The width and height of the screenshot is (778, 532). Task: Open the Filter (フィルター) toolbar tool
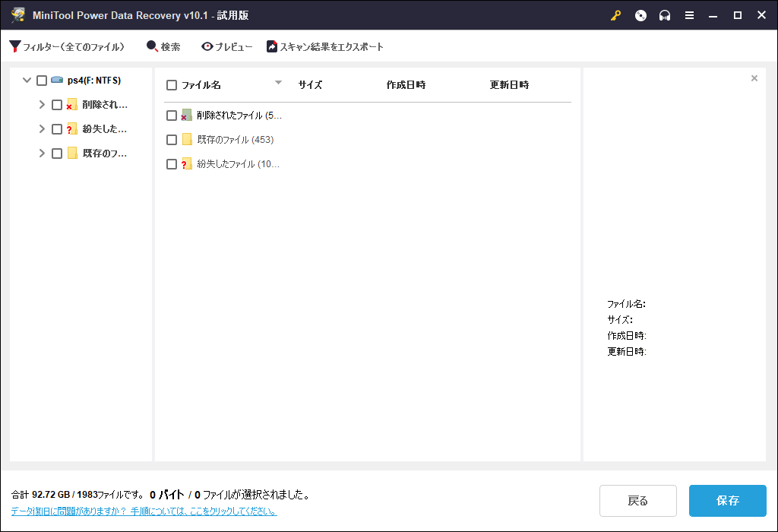coord(68,46)
